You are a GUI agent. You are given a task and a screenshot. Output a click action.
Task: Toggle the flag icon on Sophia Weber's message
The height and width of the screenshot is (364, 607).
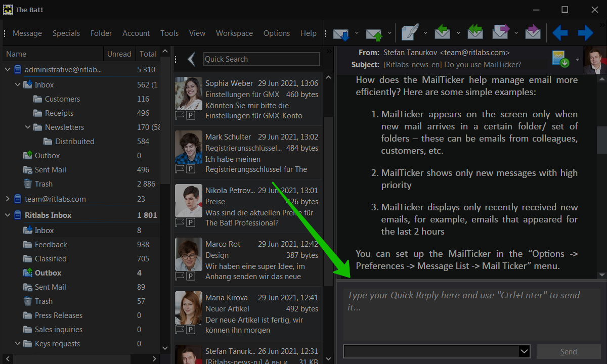(180, 115)
